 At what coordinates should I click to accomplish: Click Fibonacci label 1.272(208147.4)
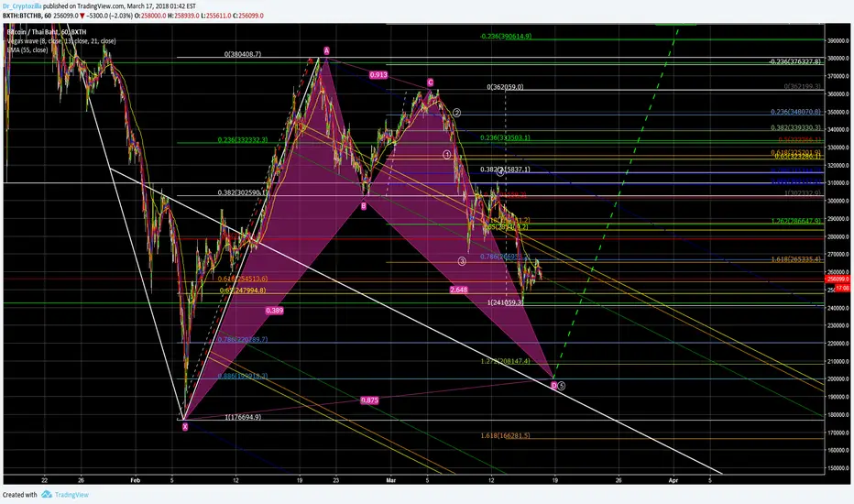coord(505,361)
